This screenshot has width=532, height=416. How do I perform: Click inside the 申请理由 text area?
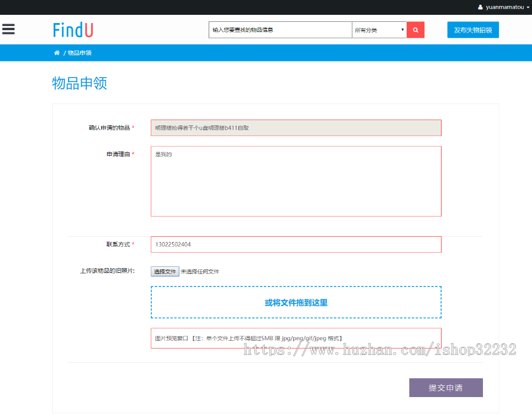tap(296, 181)
